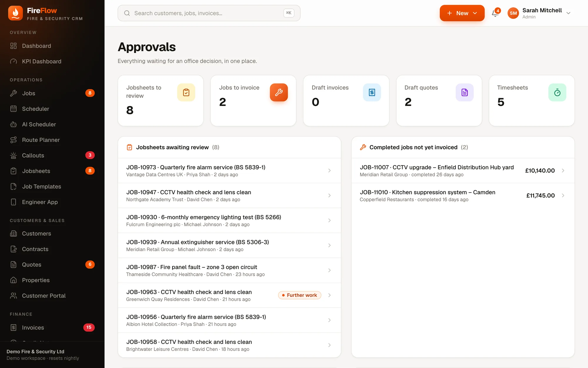Open JOB-10987 fire panel fault chevron

click(x=330, y=270)
